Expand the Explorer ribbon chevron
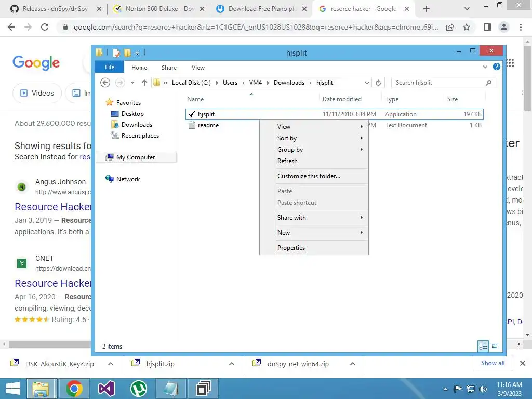Image resolution: width=532 pixels, height=399 pixels. pyautogui.click(x=485, y=67)
